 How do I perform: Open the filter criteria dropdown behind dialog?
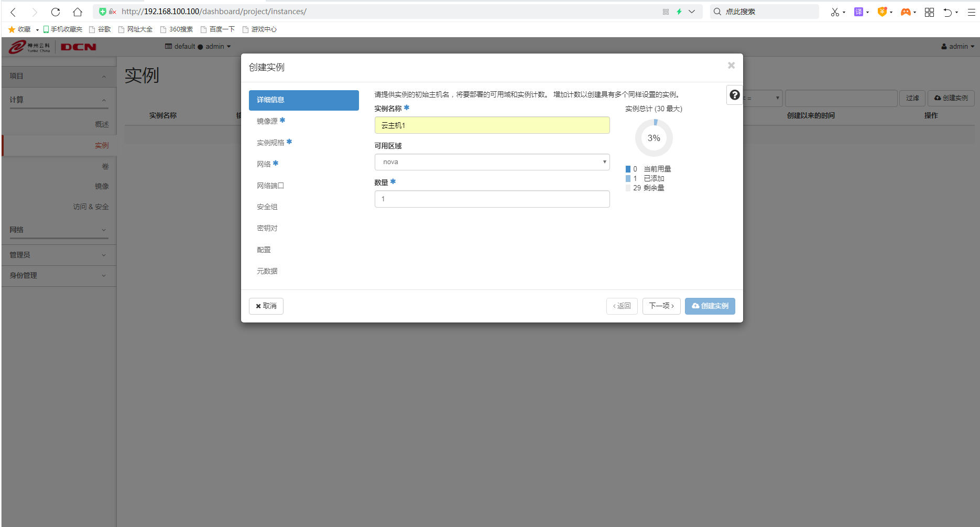[x=763, y=98]
